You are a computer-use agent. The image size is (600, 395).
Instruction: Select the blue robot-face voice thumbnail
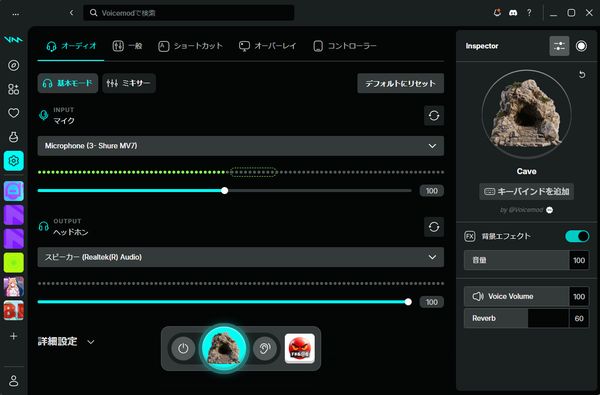pyautogui.click(x=13, y=191)
